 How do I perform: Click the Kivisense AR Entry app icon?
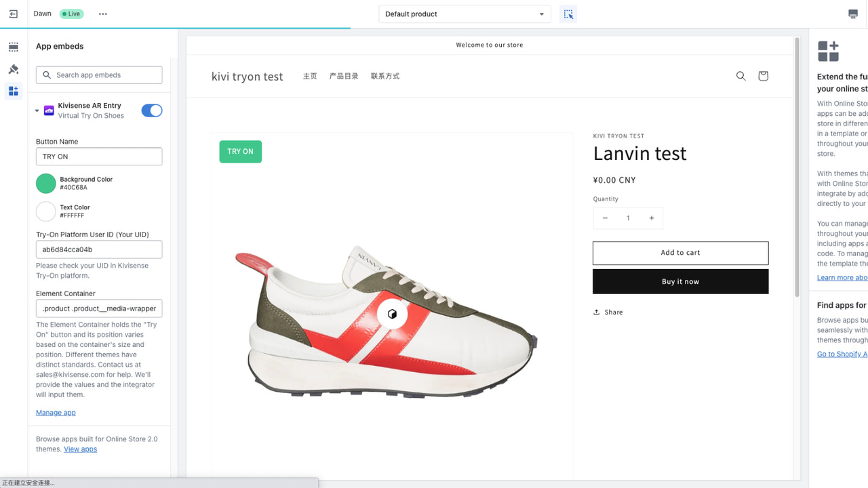(x=49, y=110)
